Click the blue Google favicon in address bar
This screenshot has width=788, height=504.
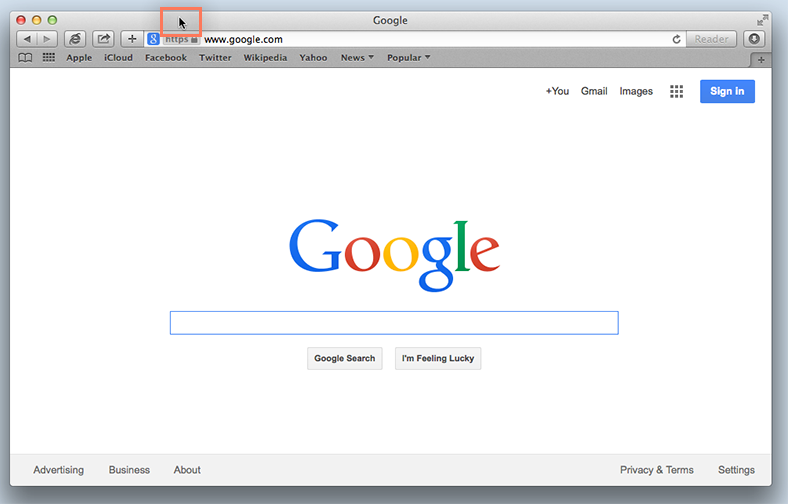153,39
